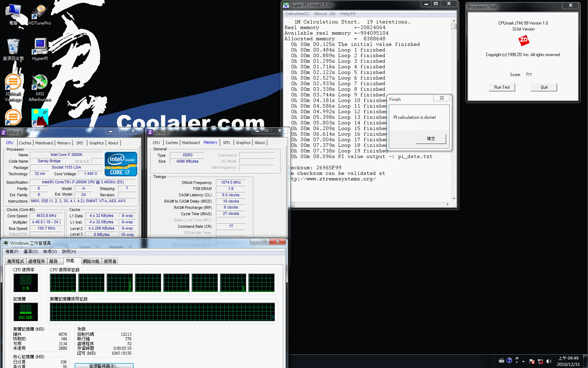Select Graphics tab in left CPU-Z window

coord(97,143)
